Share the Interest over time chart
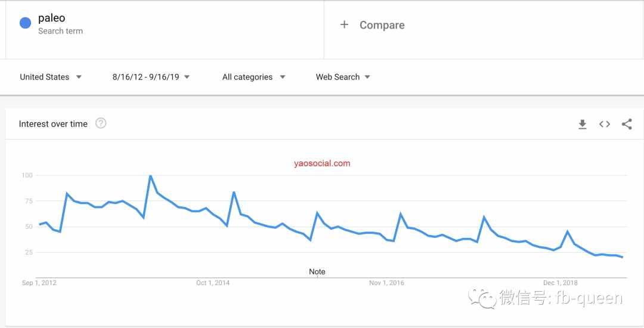This screenshot has width=644, height=328. tap(627, 124)
